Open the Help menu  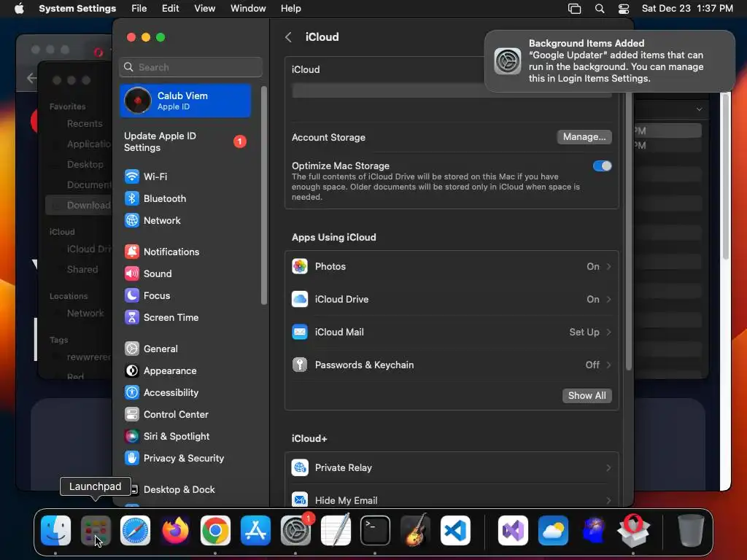[290, 9]
